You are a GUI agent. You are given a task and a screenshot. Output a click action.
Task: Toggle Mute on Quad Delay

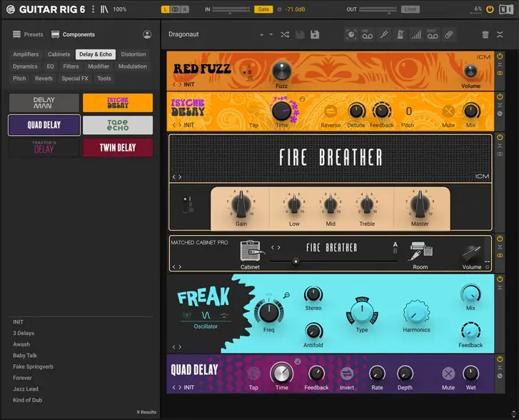(x=448, y=374)
